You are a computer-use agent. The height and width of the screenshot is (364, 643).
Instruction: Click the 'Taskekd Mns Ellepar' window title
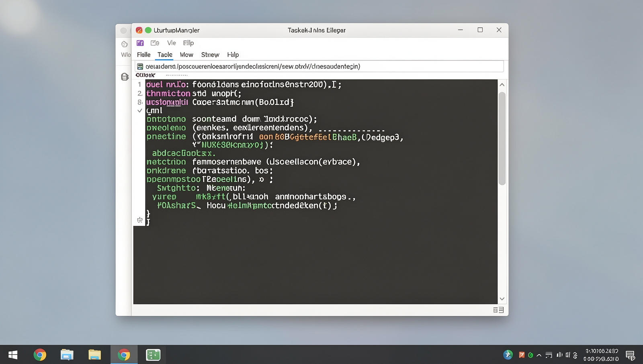pyautogui.click(x=317, y=30)
